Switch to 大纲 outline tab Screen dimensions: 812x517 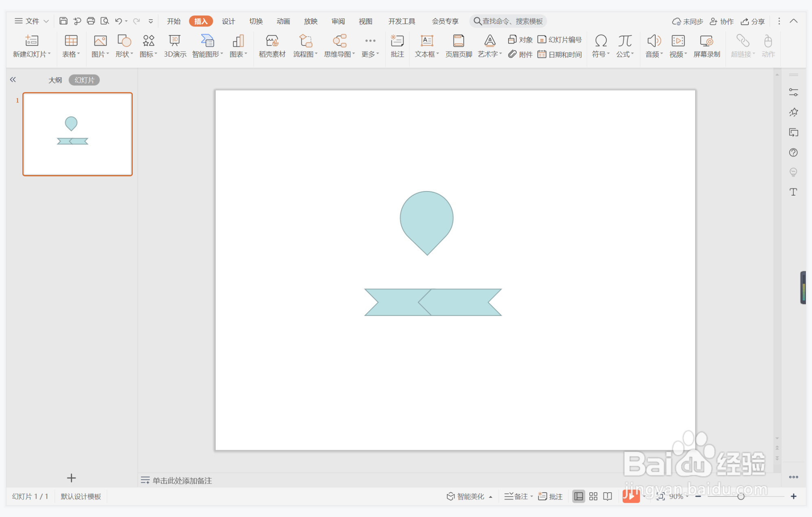(x=55, y=80)
